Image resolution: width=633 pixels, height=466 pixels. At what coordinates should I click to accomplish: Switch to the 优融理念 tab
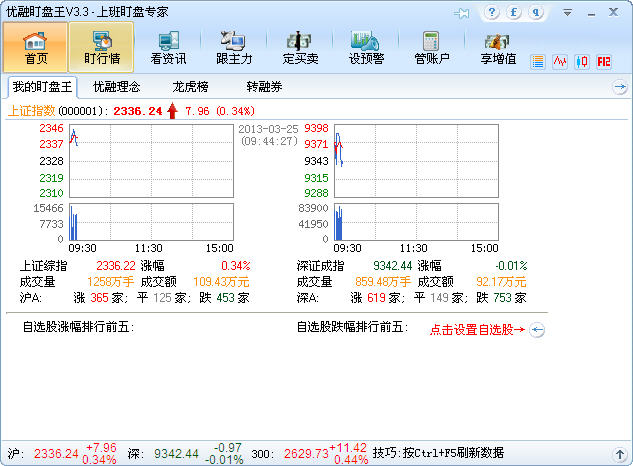pos(116,86)
